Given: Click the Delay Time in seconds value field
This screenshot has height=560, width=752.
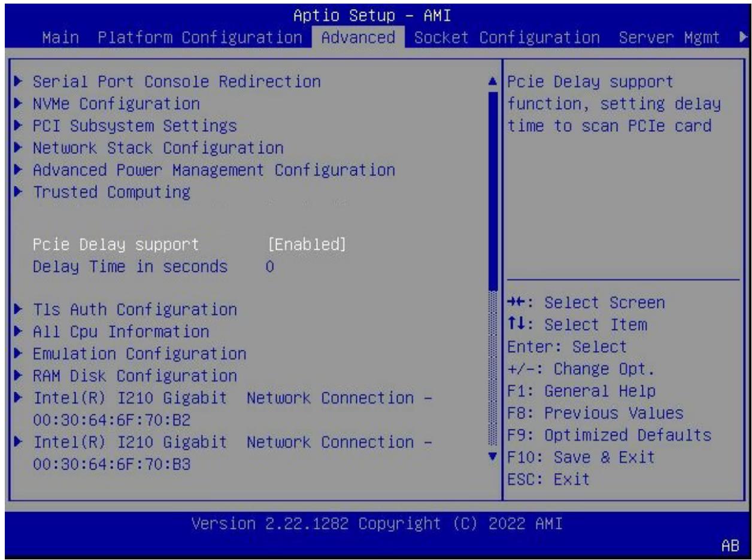Looking at the screenshot, I should point(269,267).
